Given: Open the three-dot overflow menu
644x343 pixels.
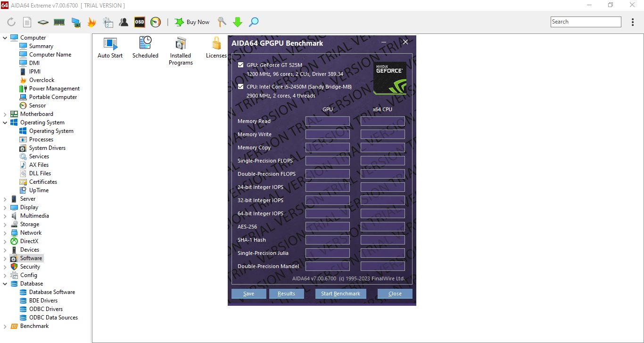Looking at the screenshot, I should click(633, 22).
